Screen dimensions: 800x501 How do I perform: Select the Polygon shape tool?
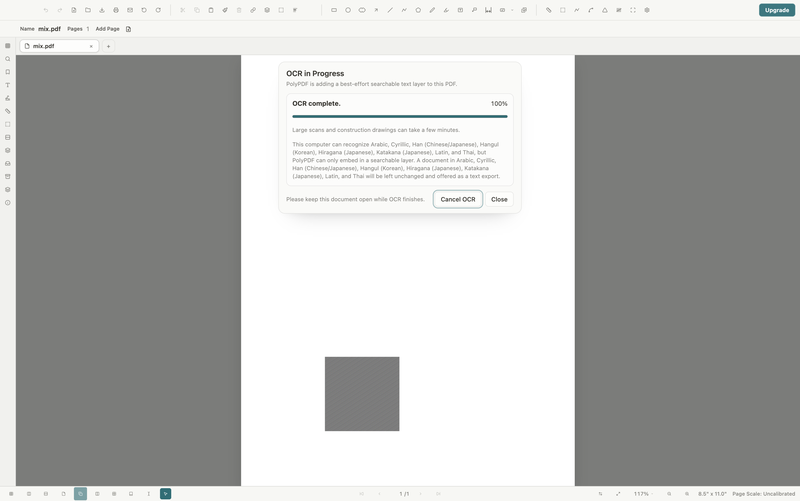click(418, 10)
